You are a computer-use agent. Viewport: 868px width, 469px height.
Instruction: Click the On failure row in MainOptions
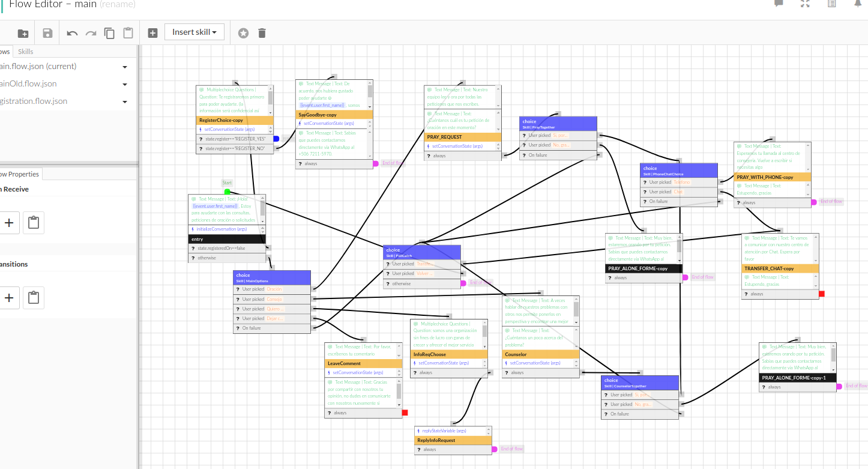(x=272, y=328)
